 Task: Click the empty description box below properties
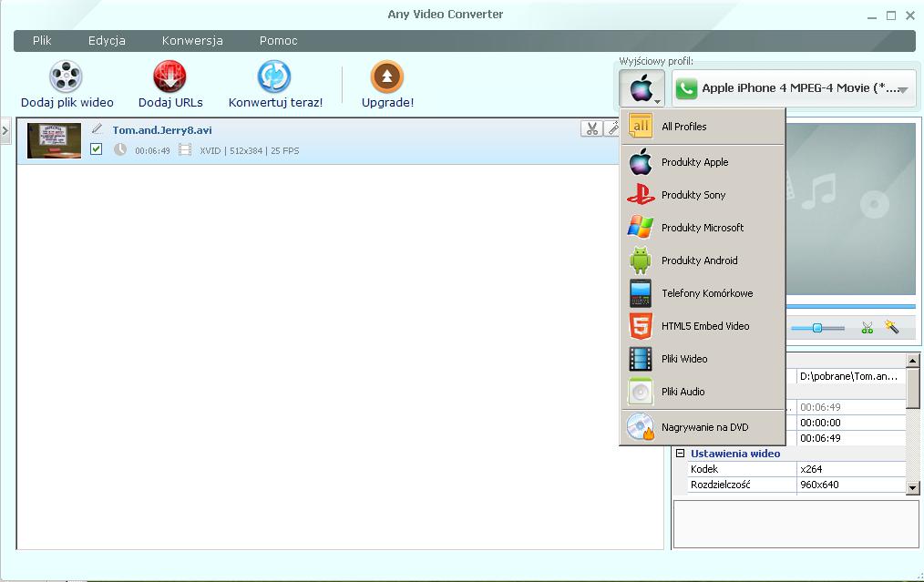[x=796, y=525]
